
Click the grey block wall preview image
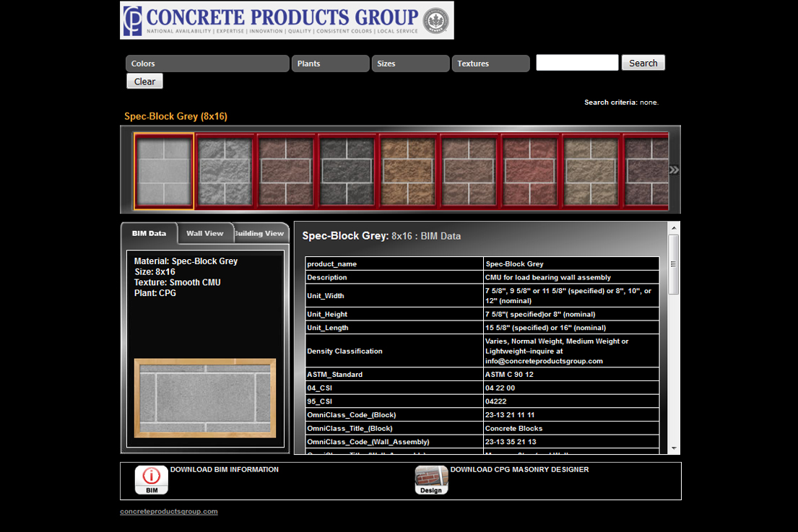(205, 398)
